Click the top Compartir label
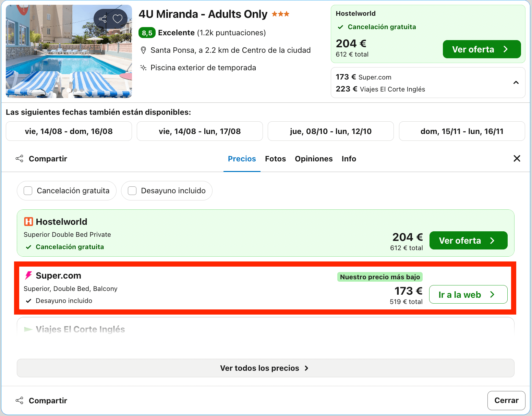The width and height of the screenshot is (532, 416). 48,159
